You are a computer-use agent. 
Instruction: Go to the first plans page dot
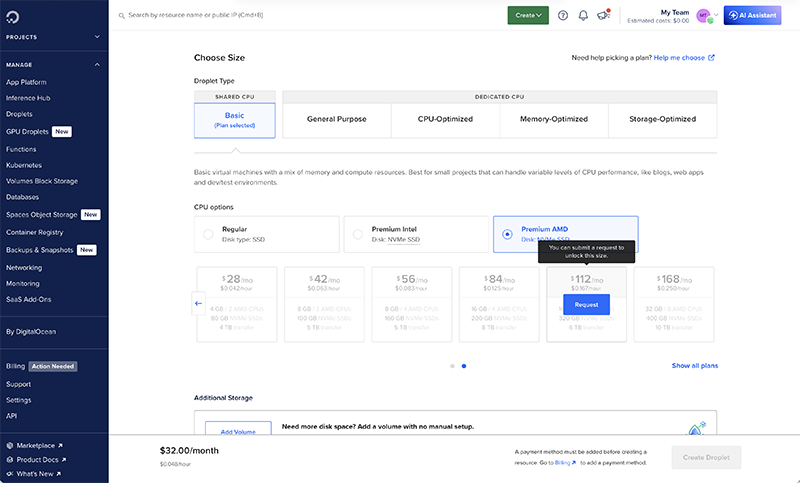click(x=452, y=366)
